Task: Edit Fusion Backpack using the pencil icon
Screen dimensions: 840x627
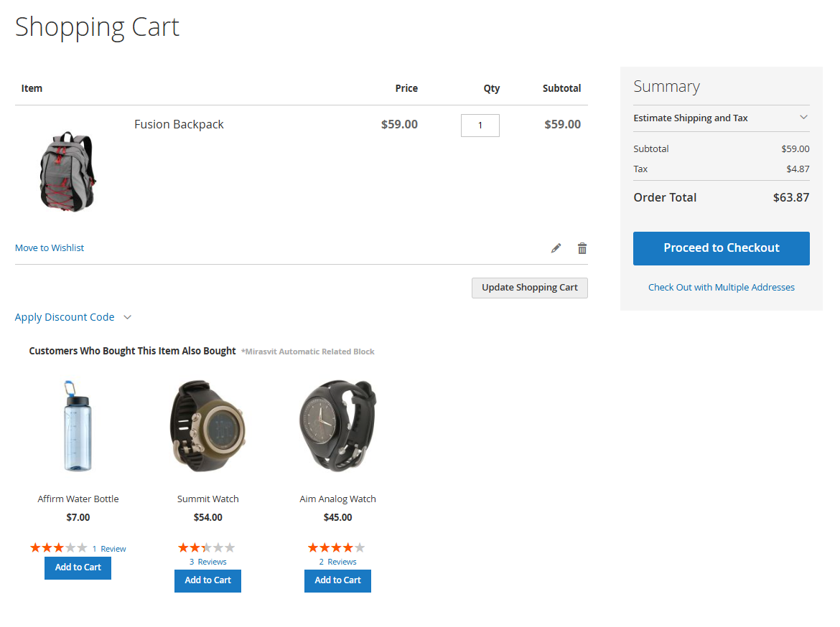Action: 556,247
